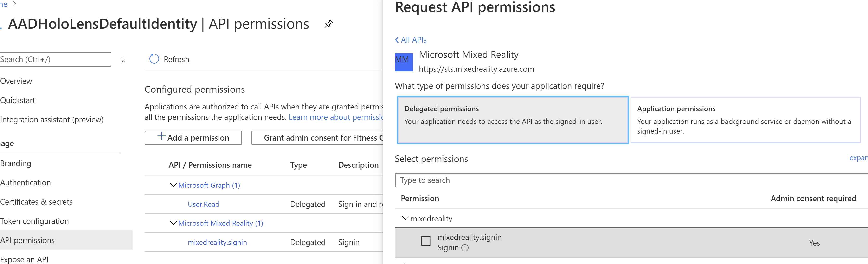The height and width of the screenshot is (264, 868).
Task: Click the Configured permissions heading
Action: [194, 89]
